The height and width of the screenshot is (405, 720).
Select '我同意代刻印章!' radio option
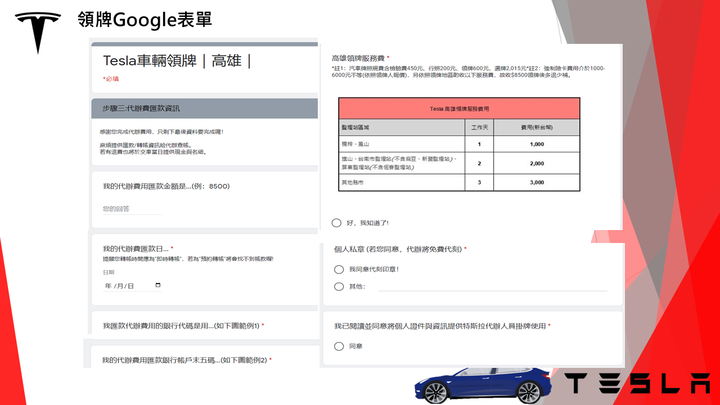pos(339,269)
